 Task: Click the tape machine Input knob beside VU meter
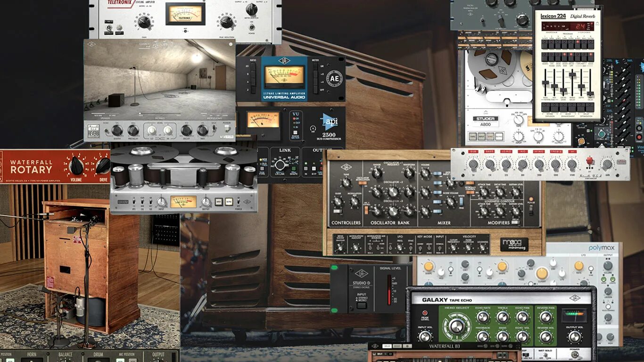tap(162, 202)
